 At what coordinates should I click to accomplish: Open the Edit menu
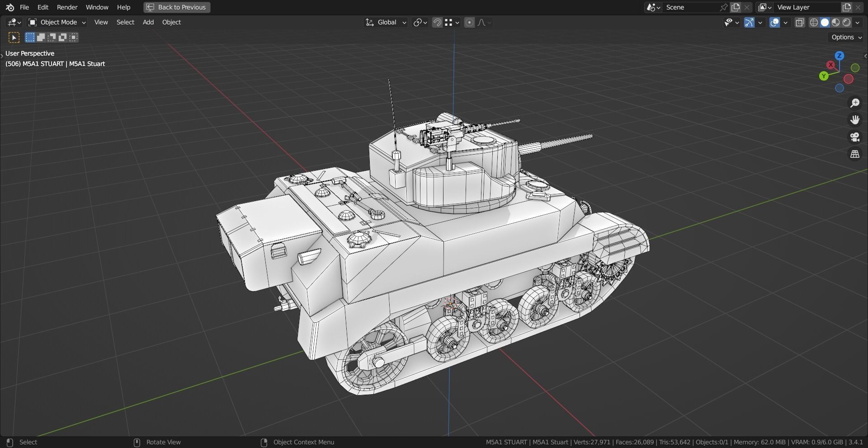pyautogui.click(x=43, y=7)
